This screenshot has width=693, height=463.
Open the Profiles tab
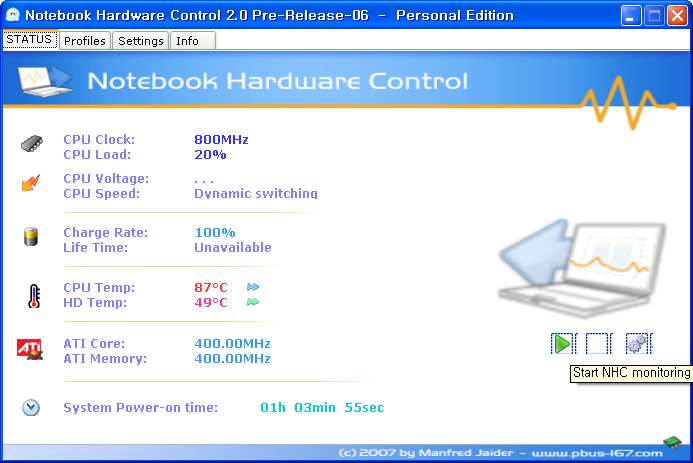point(85,41)
